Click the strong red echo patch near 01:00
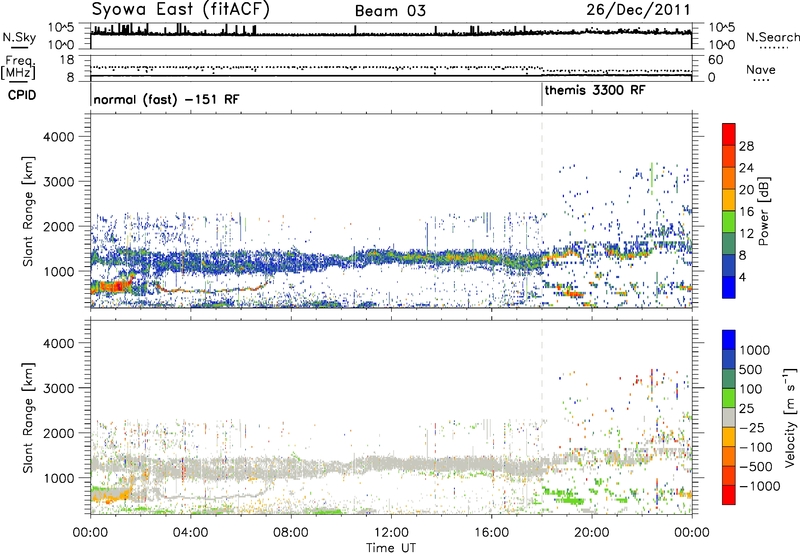Image resolution: width=800 pixels, height=554 pixels. click(x=115, y=286)
